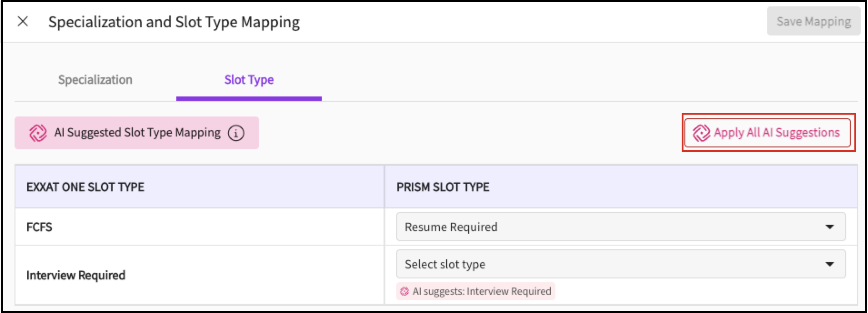This screenshot has height=313, width=868.
Task: Select the Slot Type tab
Action: click(x=249, y=80)
